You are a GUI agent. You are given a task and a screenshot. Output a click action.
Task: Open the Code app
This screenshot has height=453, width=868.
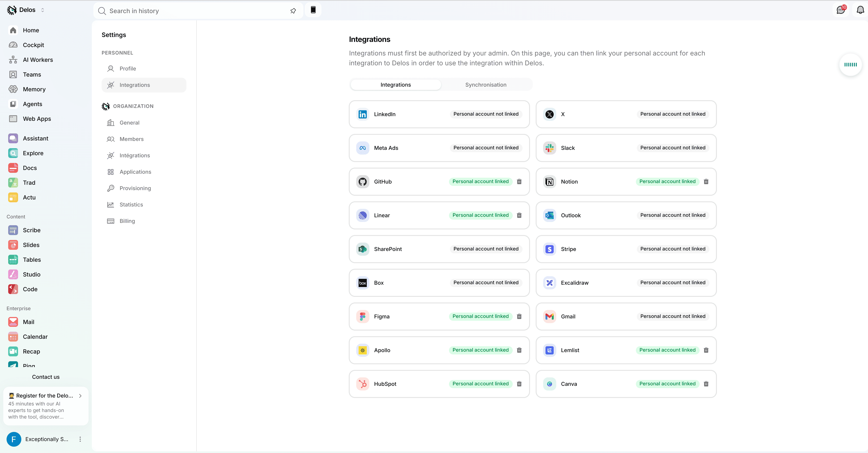(x=46, y=289)
